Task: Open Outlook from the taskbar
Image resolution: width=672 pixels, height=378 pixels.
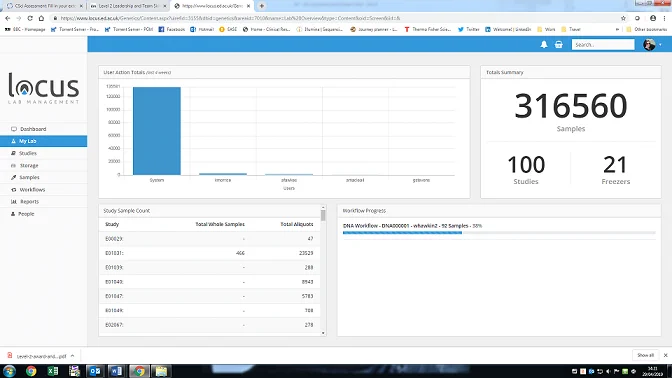Action: (95, 371)
